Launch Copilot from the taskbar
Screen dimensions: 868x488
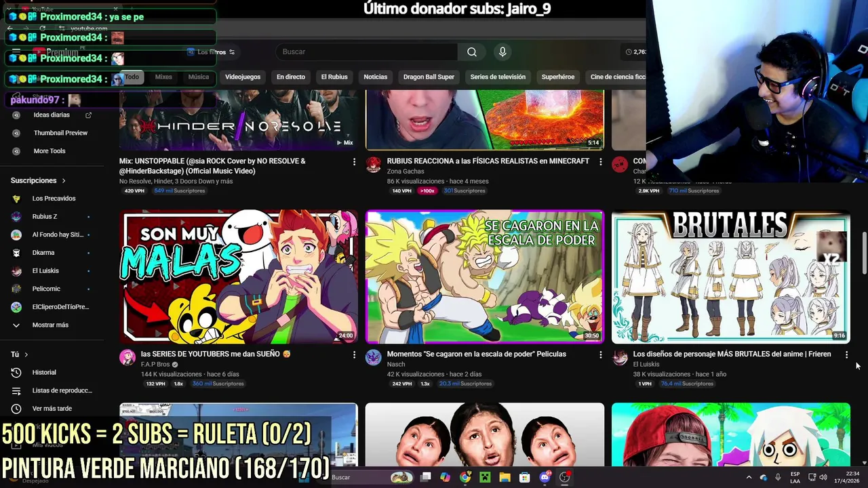445,477
